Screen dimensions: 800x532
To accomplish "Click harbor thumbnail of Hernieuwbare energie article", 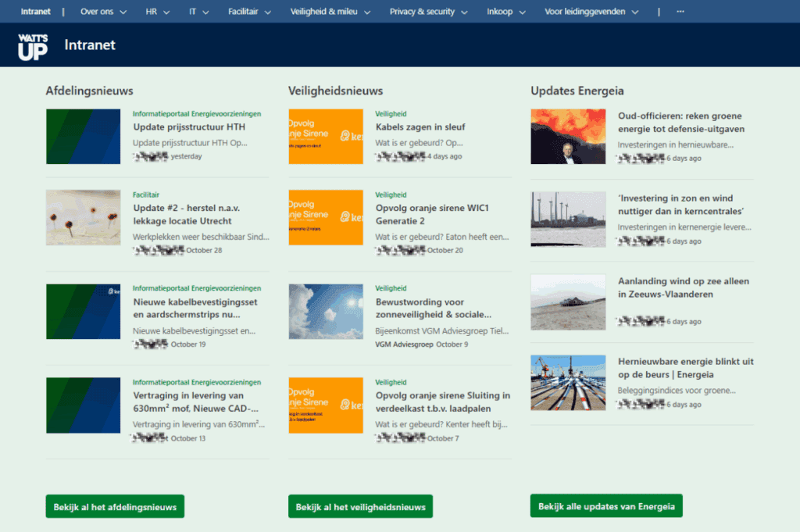I will pos(568,383).
